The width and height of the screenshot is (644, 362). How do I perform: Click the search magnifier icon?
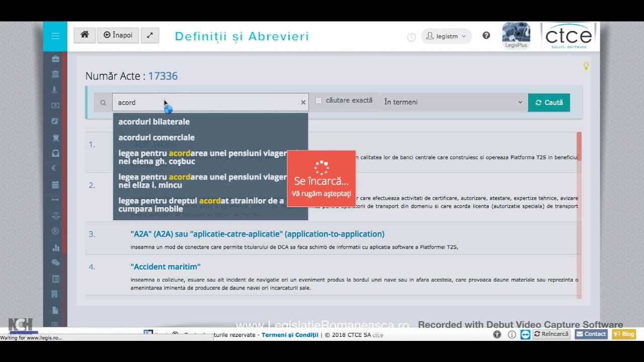click(103, 103)
